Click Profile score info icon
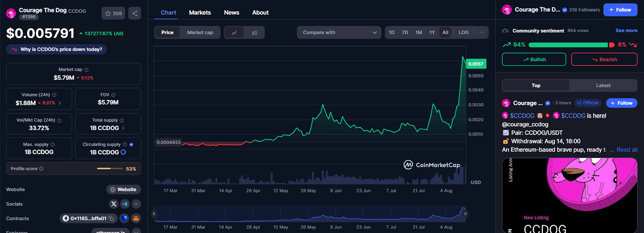 (x=41, y=169)
